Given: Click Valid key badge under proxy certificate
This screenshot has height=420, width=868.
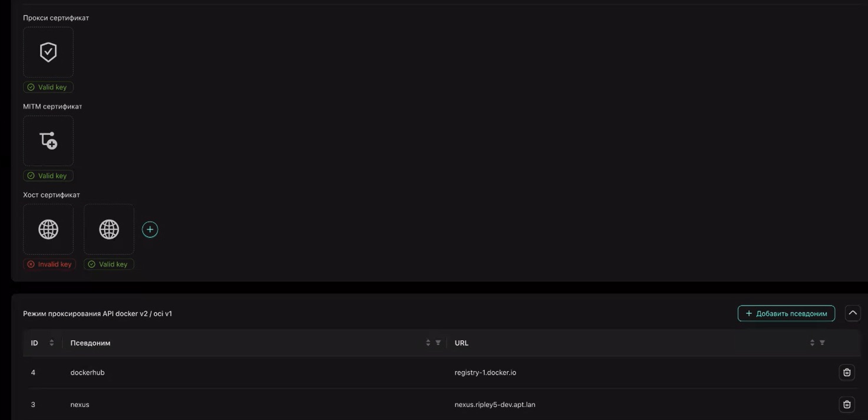Looking at the screenshot, I should point(48,87).
